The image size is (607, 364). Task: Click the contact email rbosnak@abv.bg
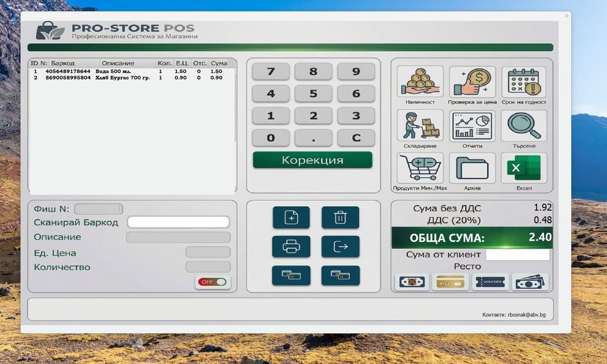pos(526,315)
